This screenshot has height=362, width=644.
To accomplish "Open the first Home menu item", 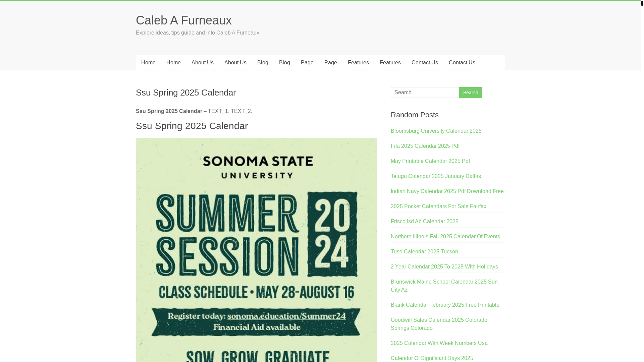I will coord(148,63).
